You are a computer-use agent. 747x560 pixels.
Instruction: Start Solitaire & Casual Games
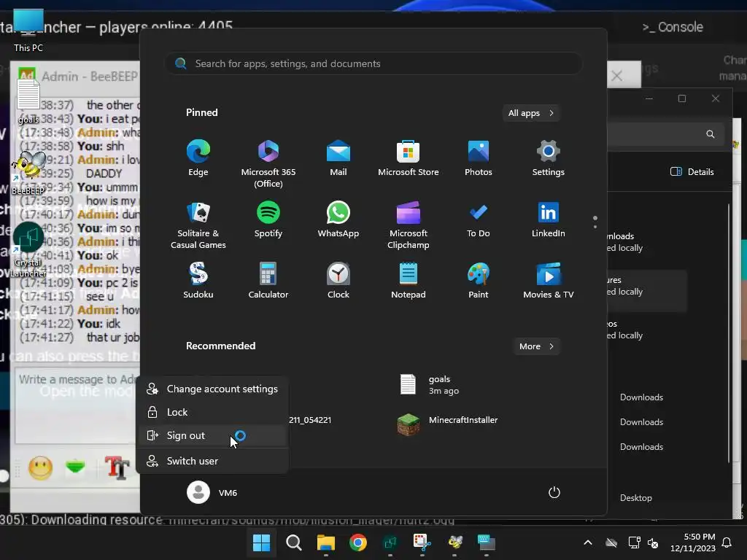pyautogui.click(x=198, y=225)
